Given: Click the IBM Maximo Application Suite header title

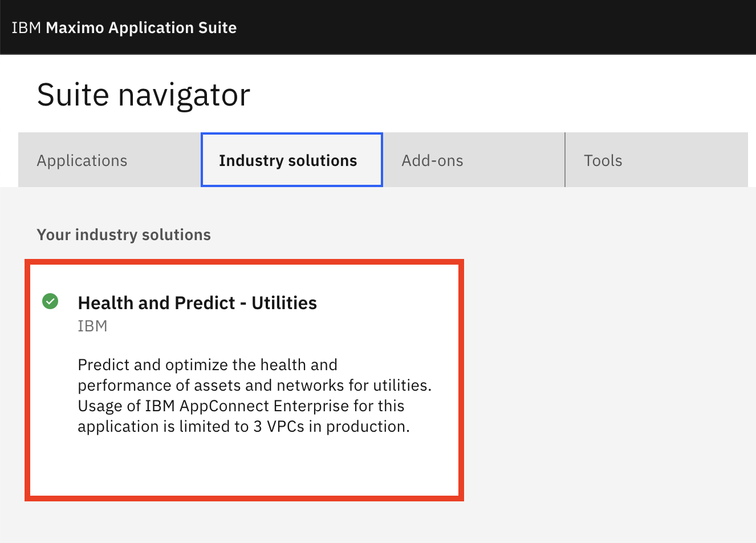Looking at the screenshot, I should pos(124,27).
